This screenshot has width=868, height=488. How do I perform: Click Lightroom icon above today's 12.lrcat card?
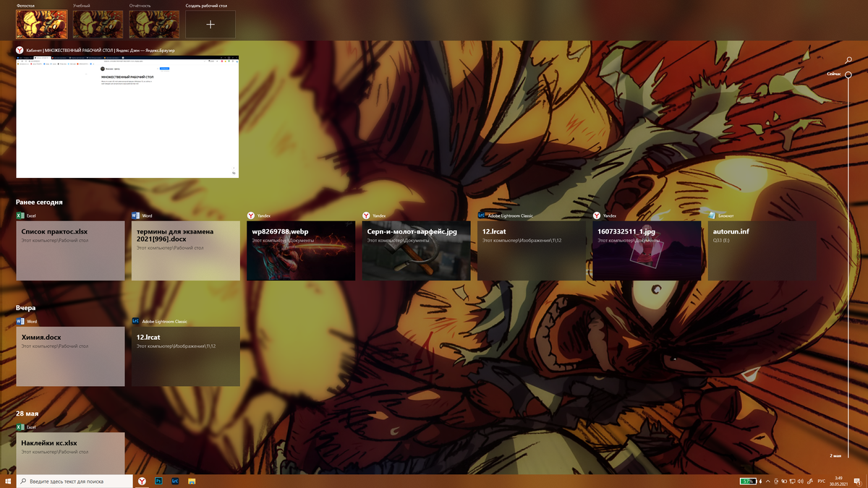[481, 215]
